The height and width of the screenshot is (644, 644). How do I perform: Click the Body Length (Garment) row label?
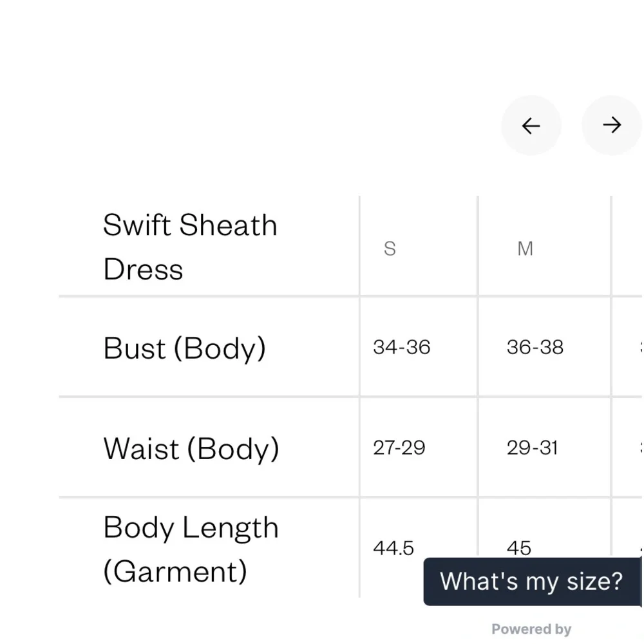(191, 549)
